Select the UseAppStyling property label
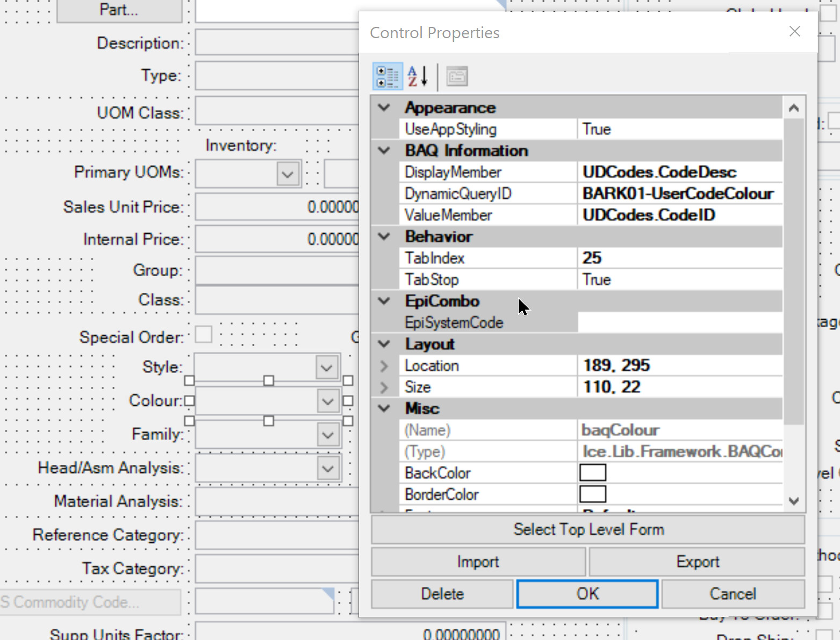Screen dimensions: 840x640 [450, 129]
